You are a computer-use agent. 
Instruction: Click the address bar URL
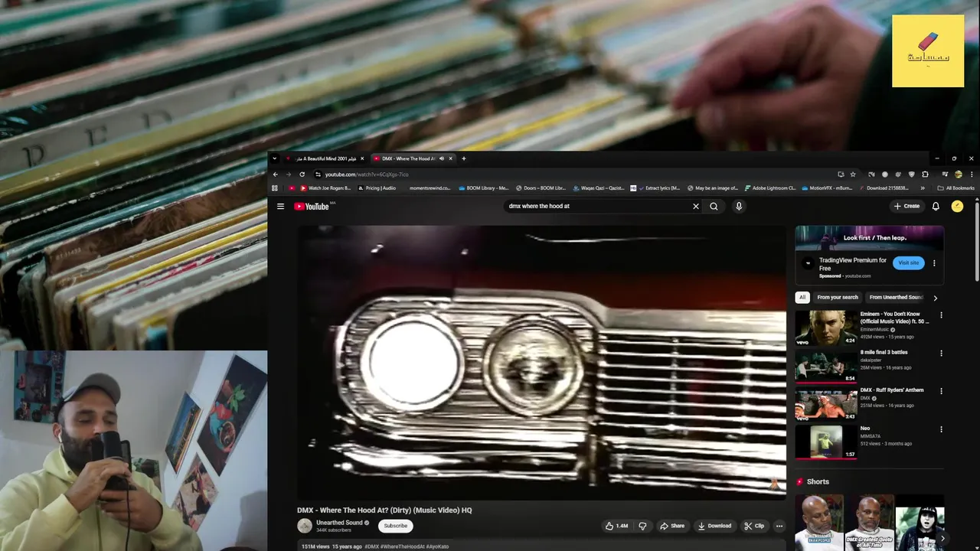[367, 174]
